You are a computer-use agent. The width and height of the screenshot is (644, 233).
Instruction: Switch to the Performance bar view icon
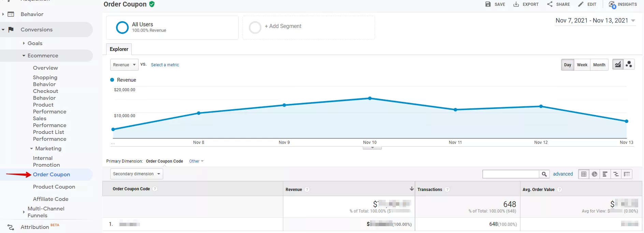point(605,174)
